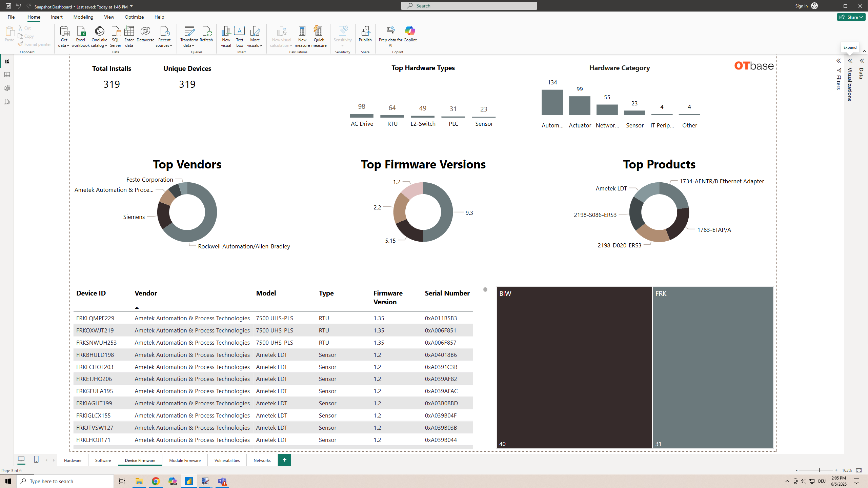This screenshot has width=868, height=488.
Task: Switch to Model view in sidebar
Action: pos(7,88)
